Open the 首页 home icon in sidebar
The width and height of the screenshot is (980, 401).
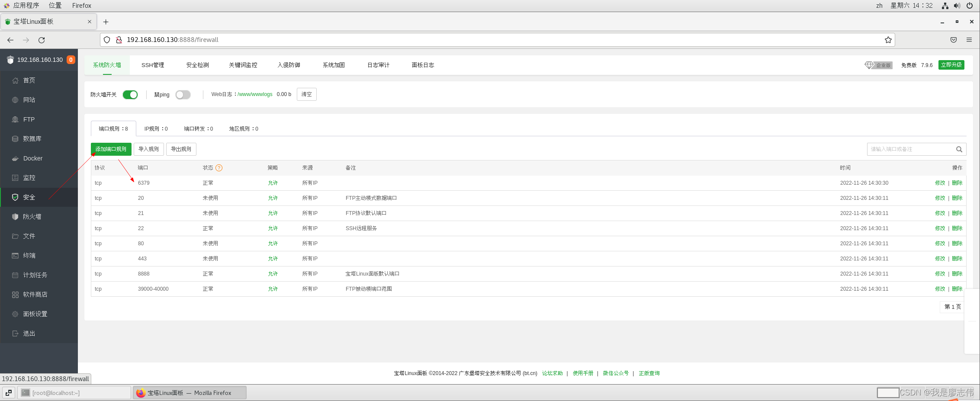(15, 80)
